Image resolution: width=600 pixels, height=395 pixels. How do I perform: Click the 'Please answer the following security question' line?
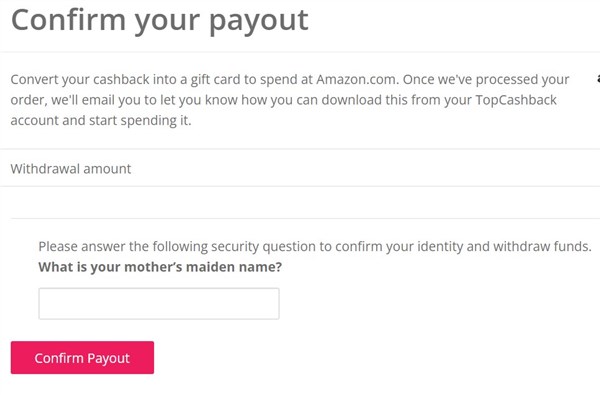[x=315, y=246]
